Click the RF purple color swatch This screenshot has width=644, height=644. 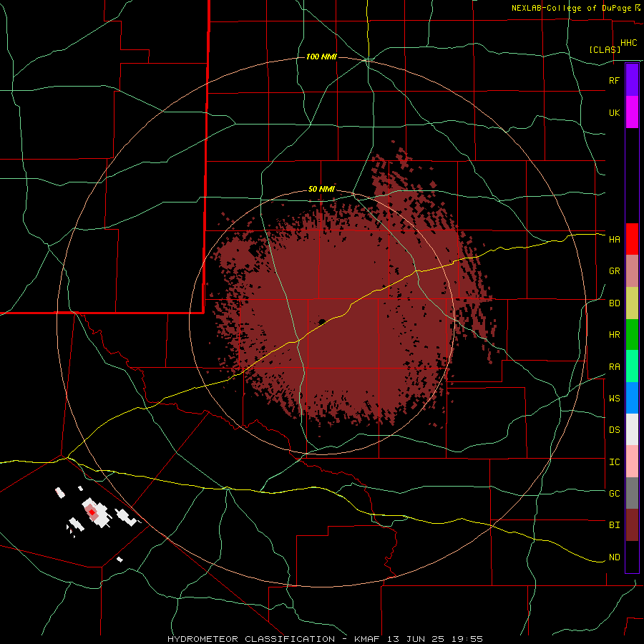(632, 80)
